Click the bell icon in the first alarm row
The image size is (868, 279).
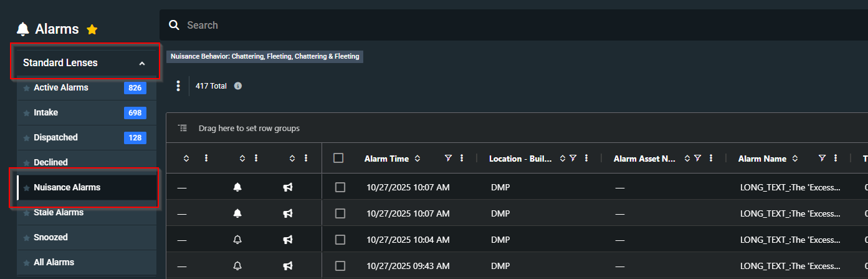coord(237,187)
